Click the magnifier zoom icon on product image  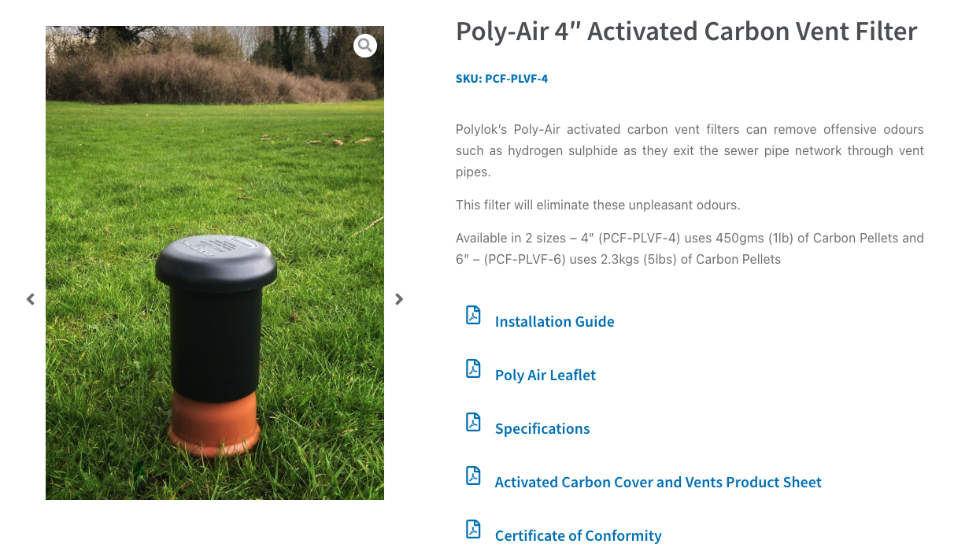[x=364, y=46]
